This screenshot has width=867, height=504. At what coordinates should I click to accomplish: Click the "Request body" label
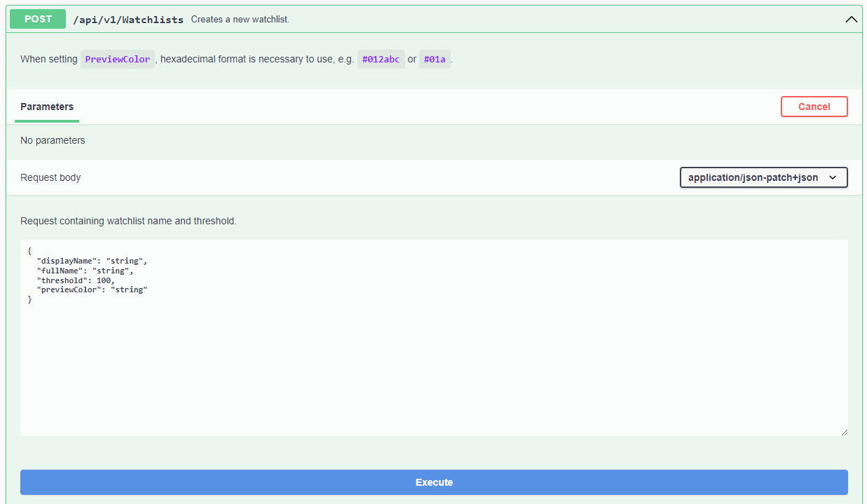tap(50, 177)
